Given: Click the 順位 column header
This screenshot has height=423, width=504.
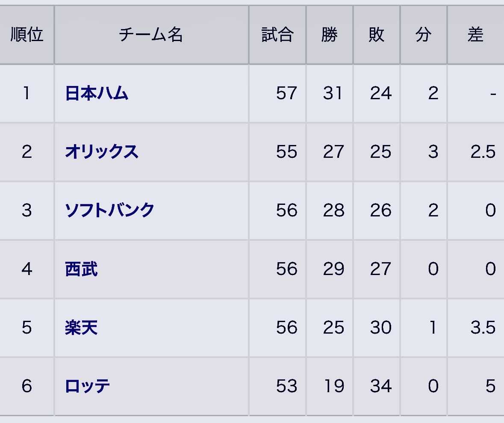Looking at the screenshot, I should click(x=27, y=35).
